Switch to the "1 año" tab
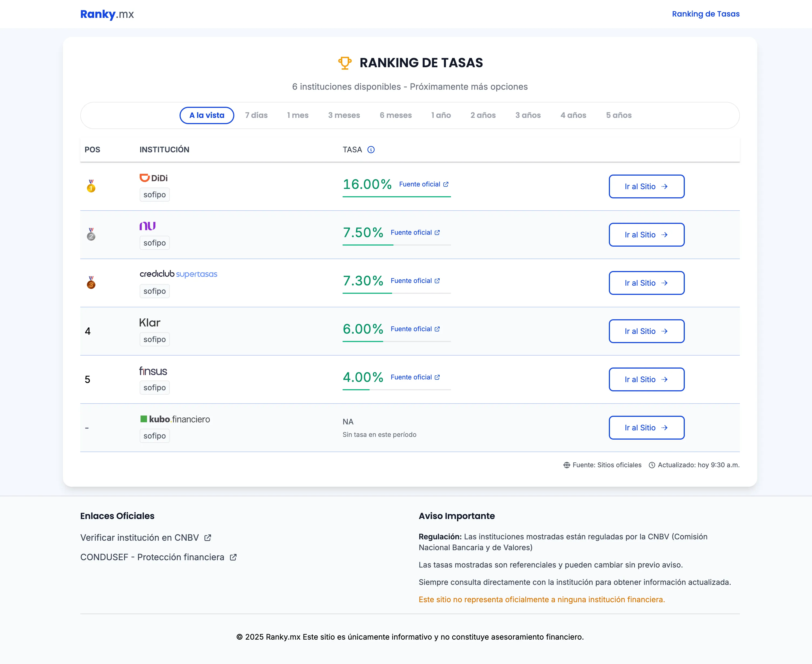The image size is (812, 664). 441,115
